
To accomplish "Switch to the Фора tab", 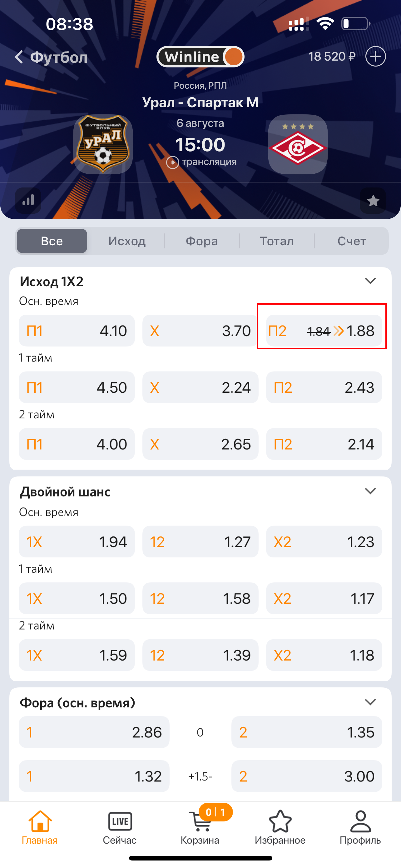I will tap(202, 241).
